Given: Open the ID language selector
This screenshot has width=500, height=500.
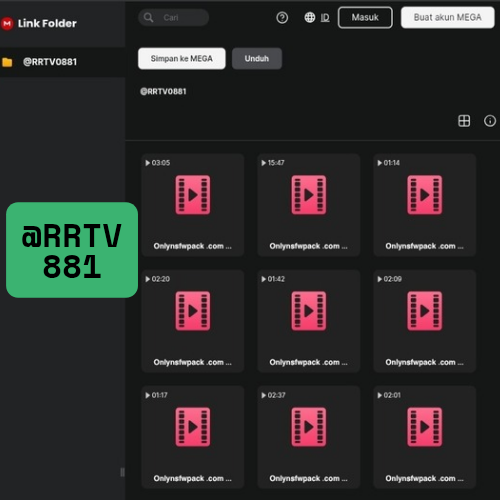Looking at the screenshot, I should (x=325, y=18).
